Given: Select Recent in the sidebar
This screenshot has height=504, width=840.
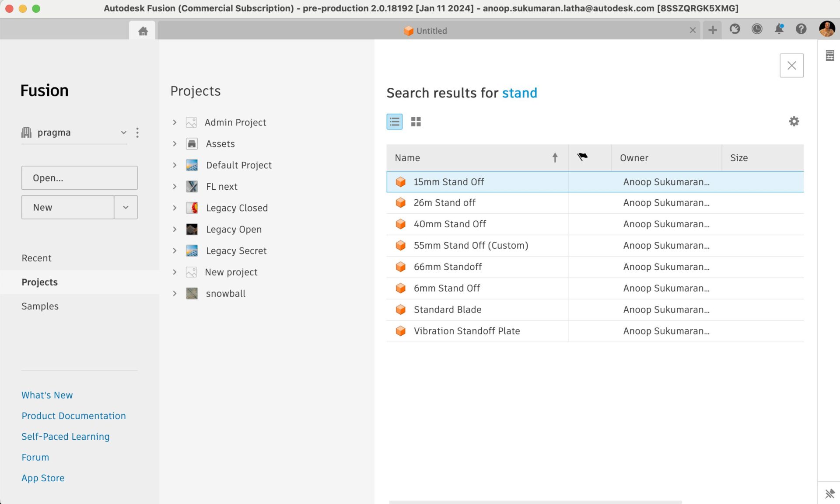Looking at the screenshot, I should 37,258.
